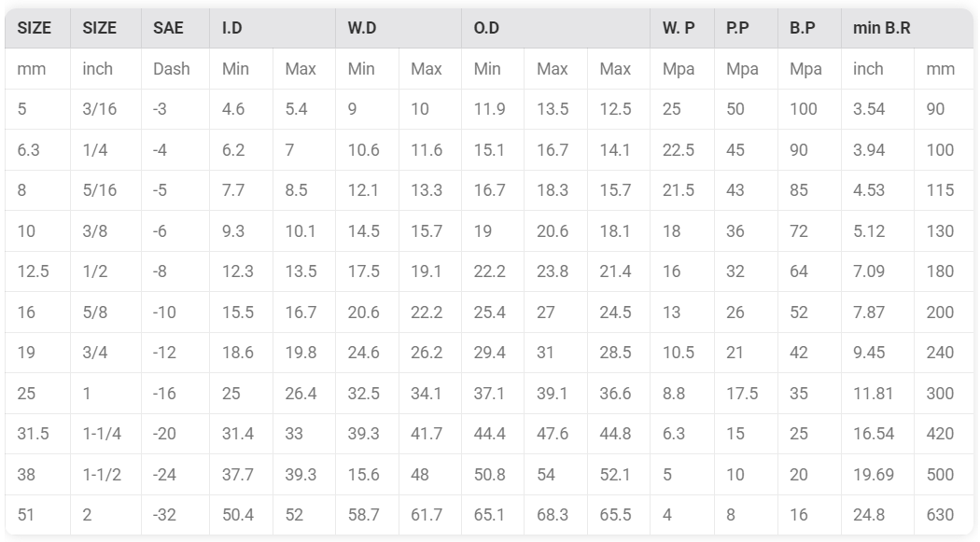Click the Dash -32 cell
The height and width of the screenshot is (542, 980).
pyautogui.click(x=175, y=515)
